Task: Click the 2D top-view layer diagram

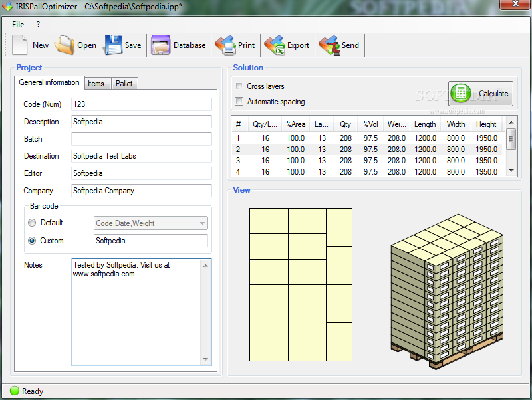Action: click(x=301, y=285)
